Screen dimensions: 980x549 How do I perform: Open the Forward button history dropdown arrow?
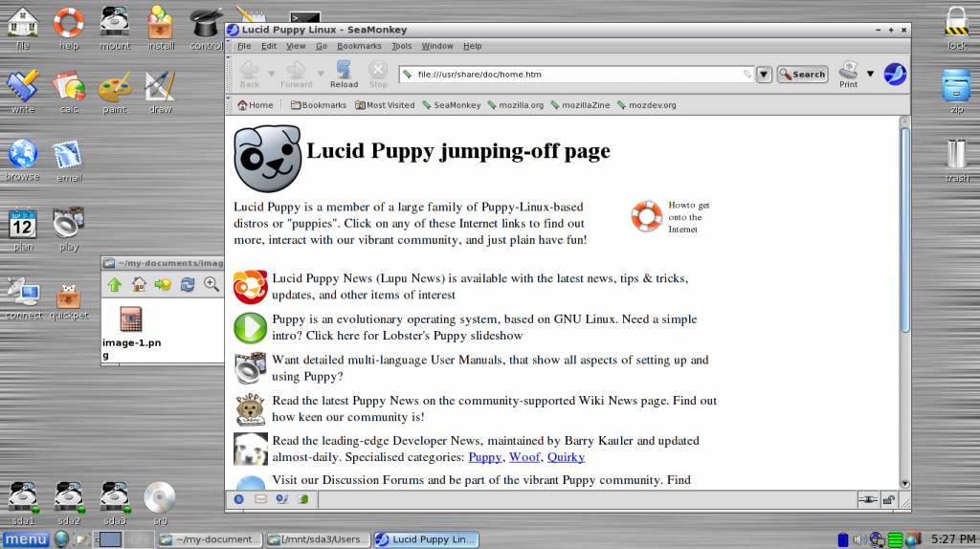[x=321, y=74]
